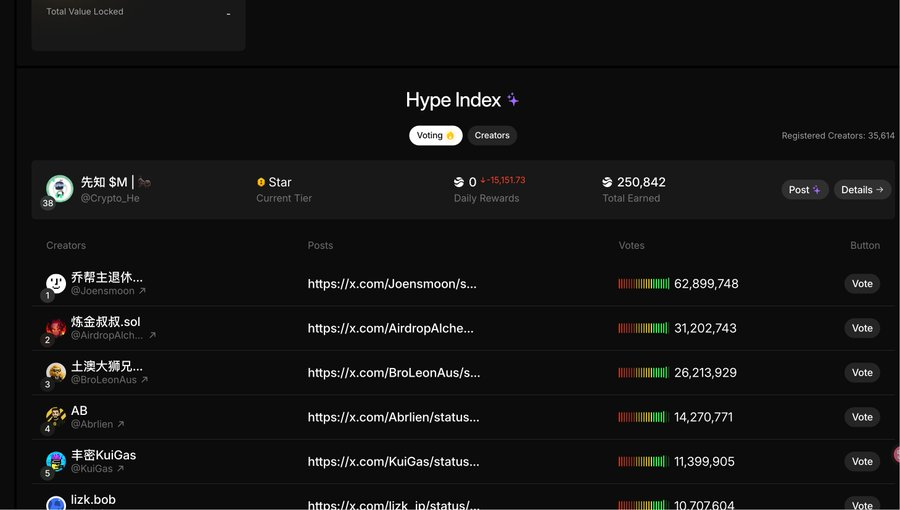Click the Post button
The width and height of the screenshot is (900, 510).
[x=805, y=190]
